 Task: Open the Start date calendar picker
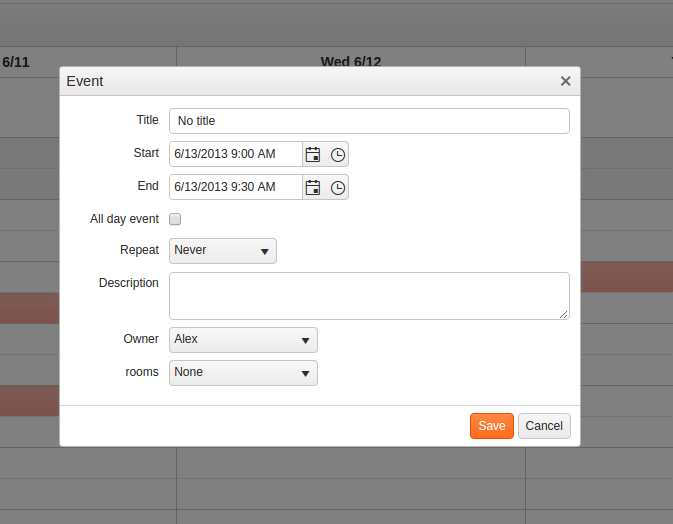coord(313,154)
